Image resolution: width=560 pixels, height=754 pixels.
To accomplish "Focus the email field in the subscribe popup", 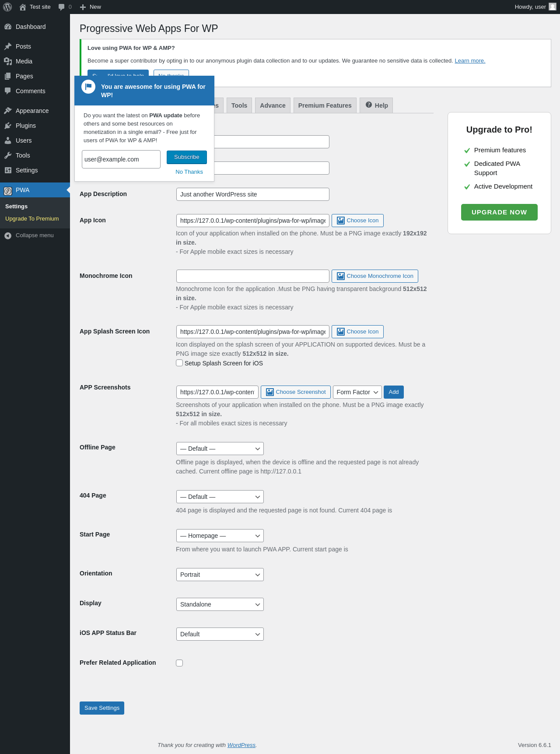I will tap(121, 159).
